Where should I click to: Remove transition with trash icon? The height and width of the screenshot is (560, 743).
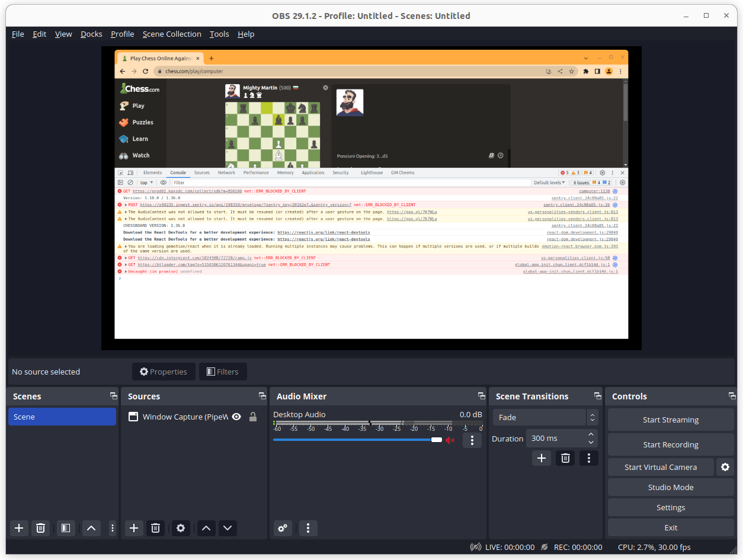click(565, 458)
